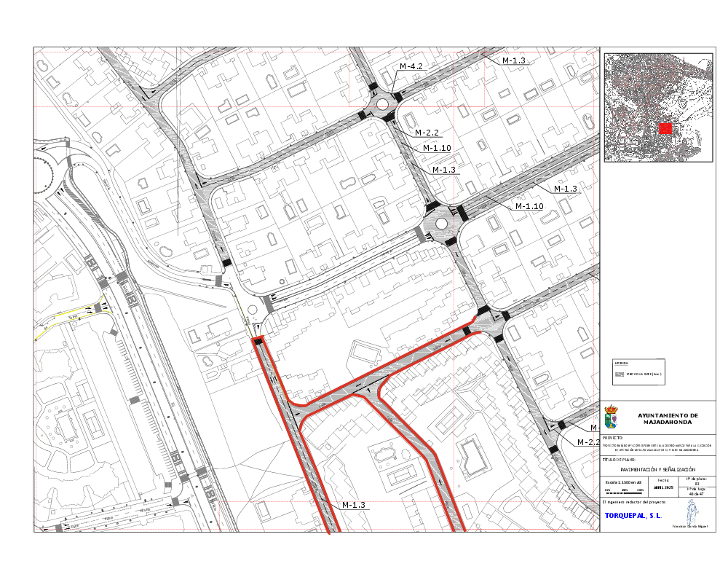The width and height of the screenshot is (728, 577).
Task: Select the M-4.2 marking label
Action: point(411,66)
